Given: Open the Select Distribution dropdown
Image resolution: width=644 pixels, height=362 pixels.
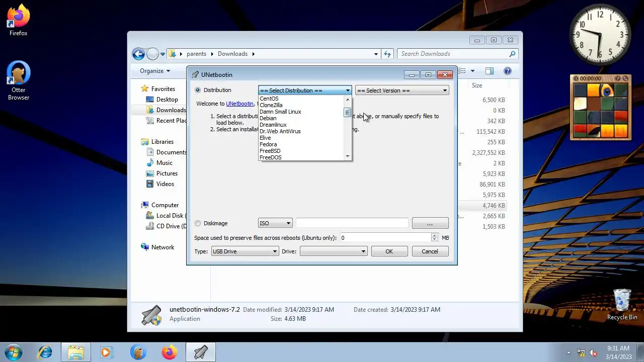Looking at the screenshot, I should coord(305,90).
